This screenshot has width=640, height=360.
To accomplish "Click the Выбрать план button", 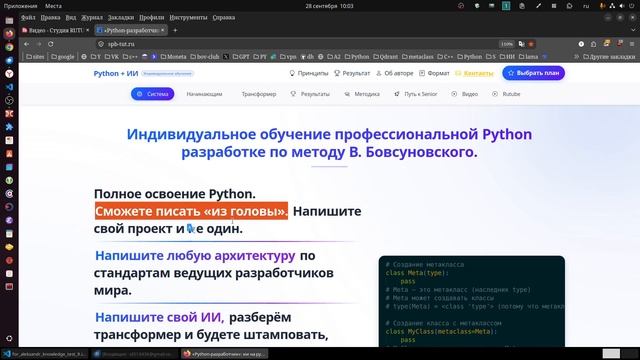I will pos(533,73).
